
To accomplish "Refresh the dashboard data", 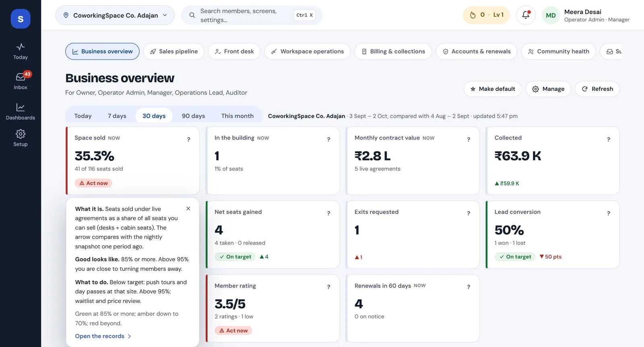I will point(597,89).
